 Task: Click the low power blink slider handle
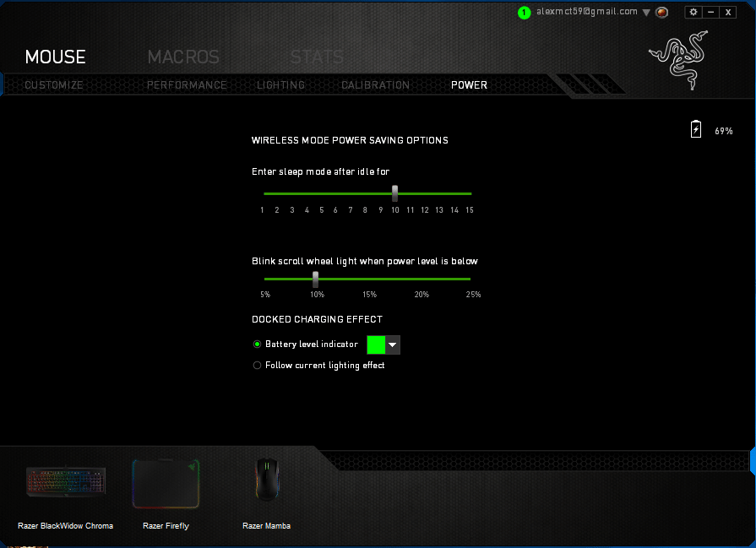pos(315,279)
